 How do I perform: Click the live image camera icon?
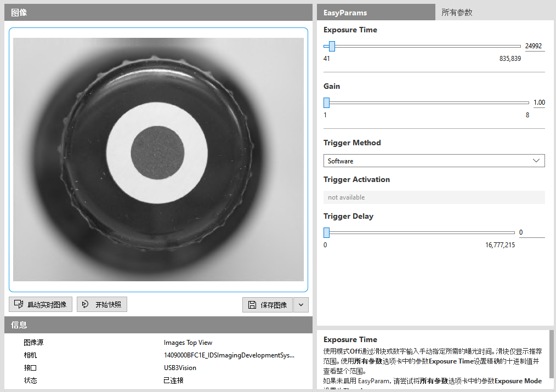pos(19,304)
